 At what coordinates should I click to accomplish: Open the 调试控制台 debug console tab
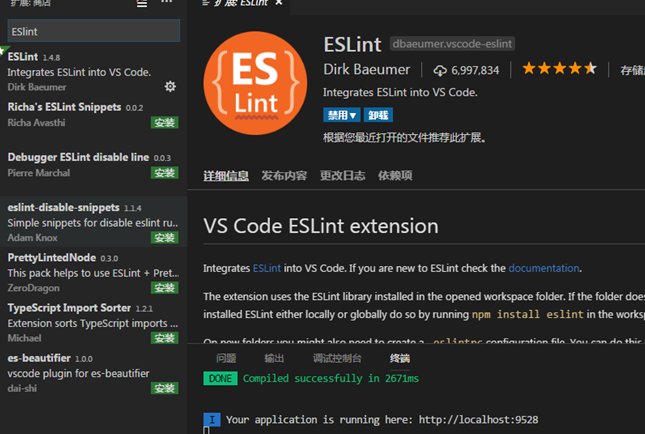[337, 358]
